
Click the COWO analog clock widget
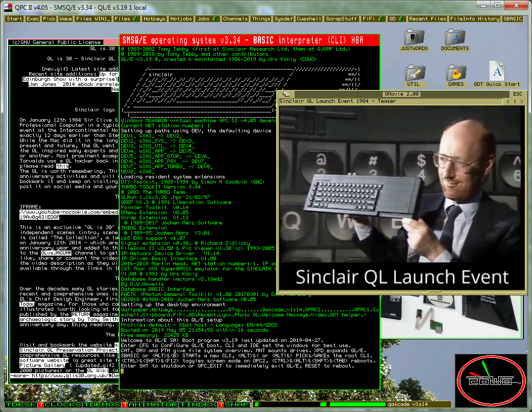tap(491, 380)
